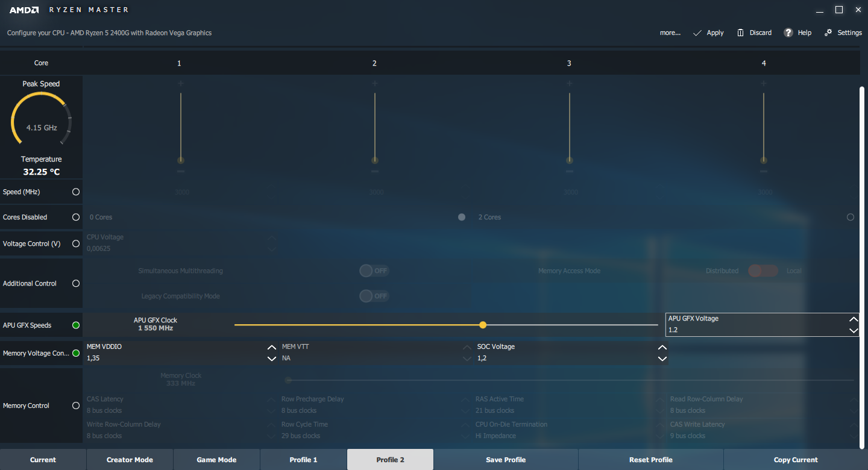
Task: Switch to Creator Mode tab
Action: pyautogui.click(x=130, y=460)
